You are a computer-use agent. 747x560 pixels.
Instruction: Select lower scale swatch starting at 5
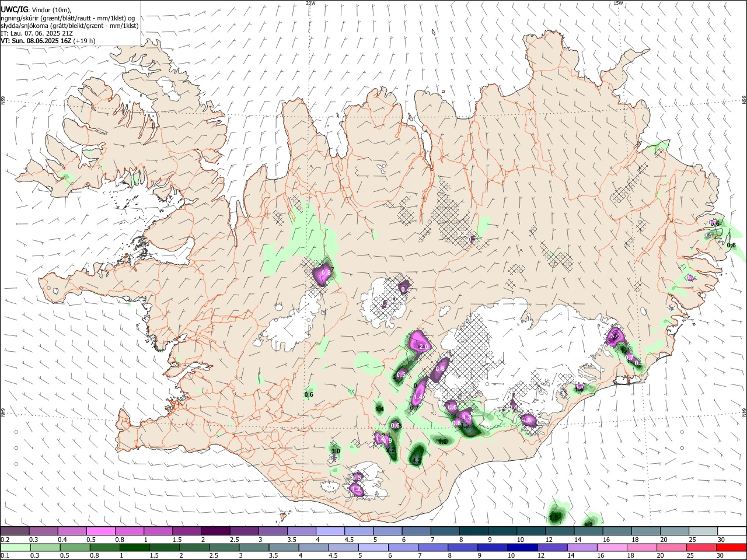[x=373, y=548]
